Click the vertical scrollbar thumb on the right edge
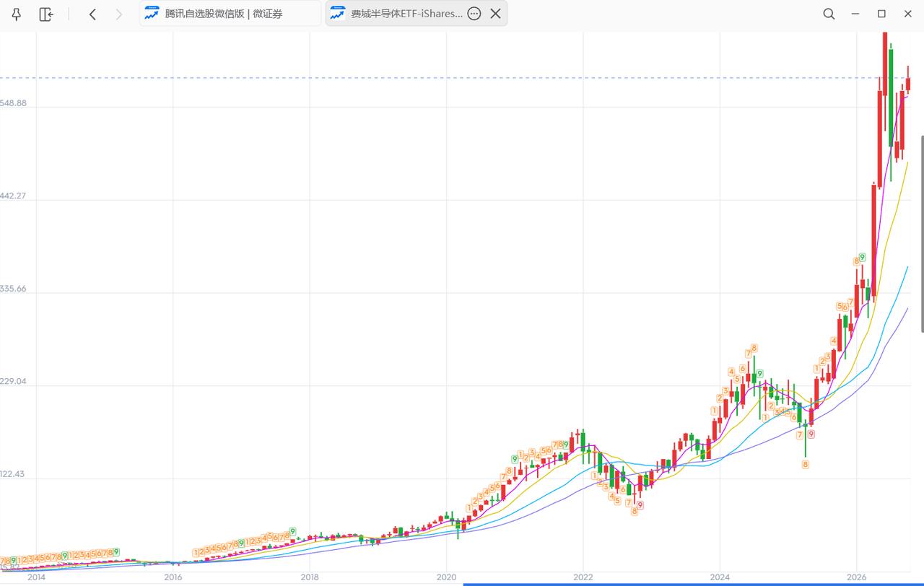924x586 pixels. coord(922,234)
